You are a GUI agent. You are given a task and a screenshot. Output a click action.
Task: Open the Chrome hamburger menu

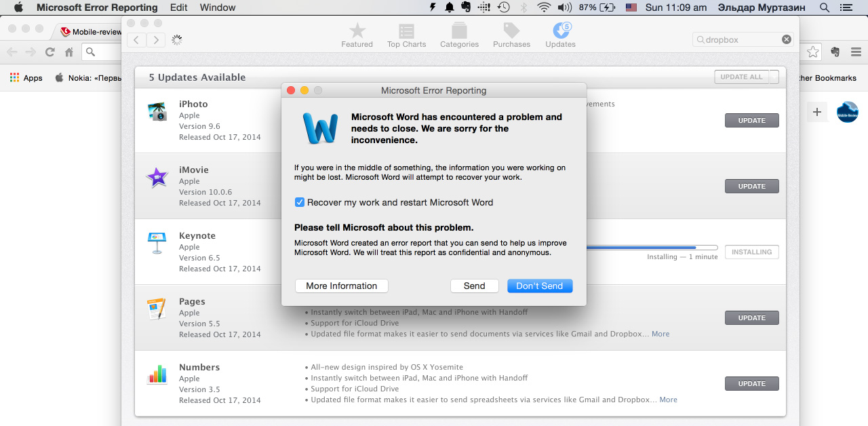coord(856,52)
